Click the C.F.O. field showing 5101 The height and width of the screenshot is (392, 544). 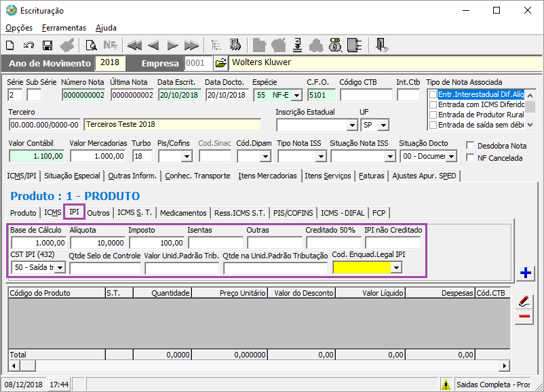pos(322,95)
